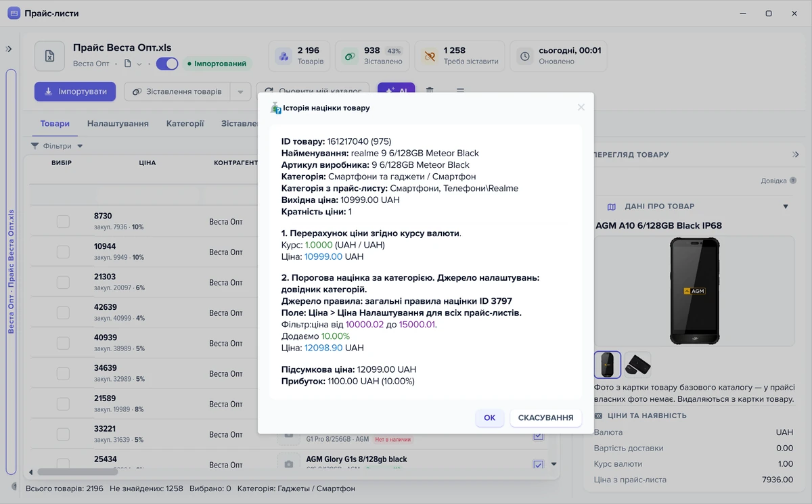Click the 1 258 Треба зіставити icon
812x504 pixels.
pyautogui.click(x=429, y=56)
